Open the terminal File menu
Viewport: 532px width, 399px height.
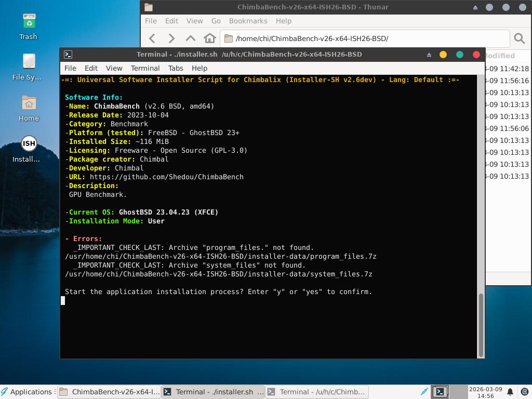(x=70, y=68)
